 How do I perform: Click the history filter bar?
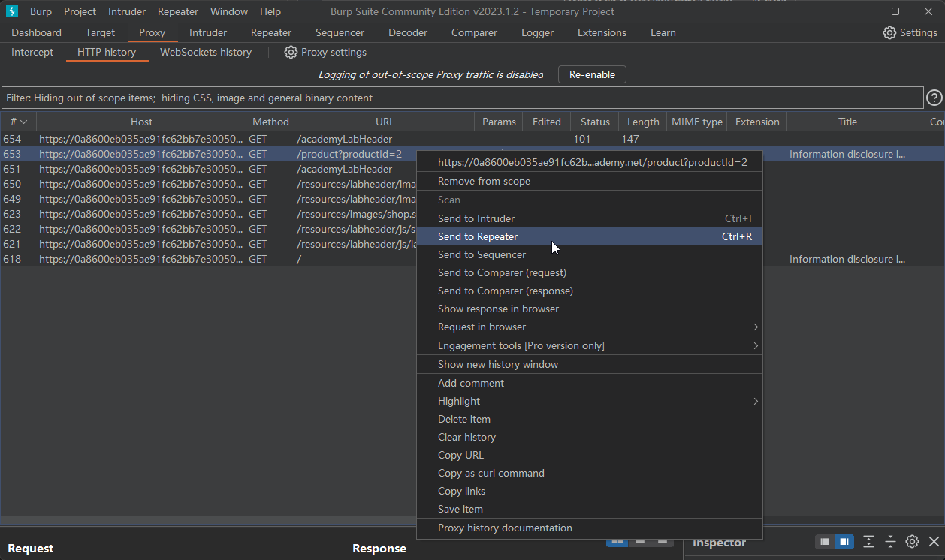pyautogui.click(x=462, y=98)
